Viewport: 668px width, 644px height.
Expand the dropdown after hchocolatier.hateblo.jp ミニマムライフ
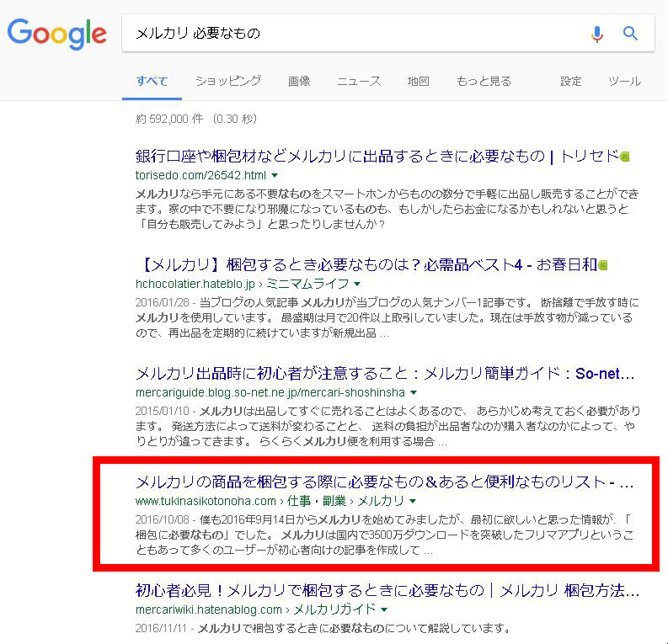[x=357, y=284]
